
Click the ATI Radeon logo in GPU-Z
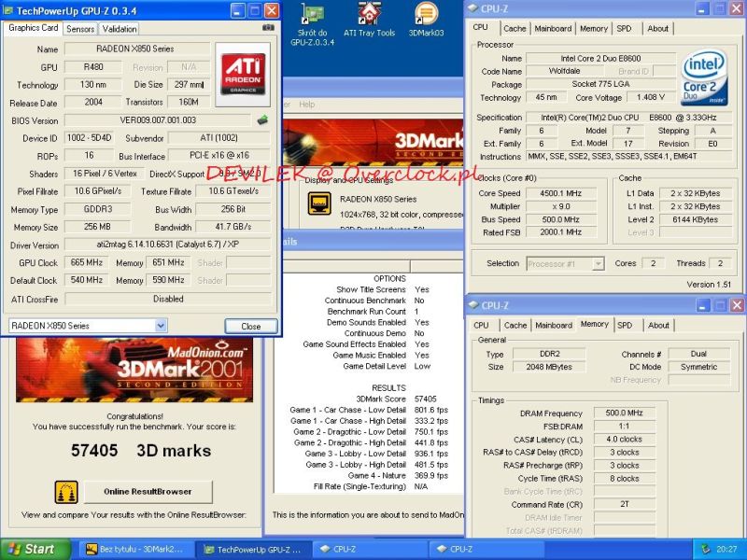(x=243, y=75)
